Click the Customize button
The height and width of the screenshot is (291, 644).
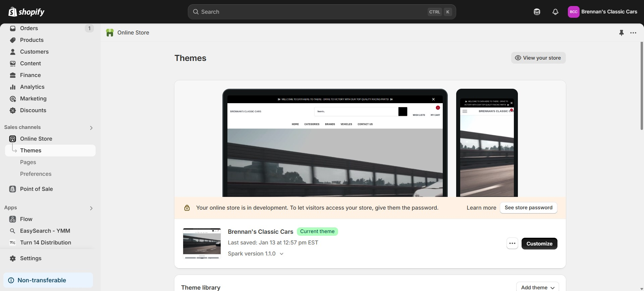point(539,243)
